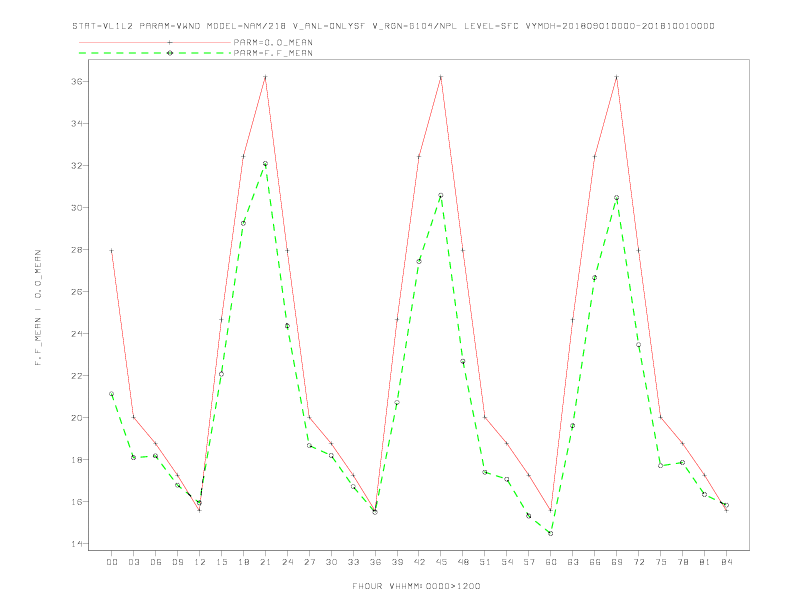Click the FHOUR VHHMM:0000>1200 axis title
The image size is (792, 612).
tap(416, 586)
